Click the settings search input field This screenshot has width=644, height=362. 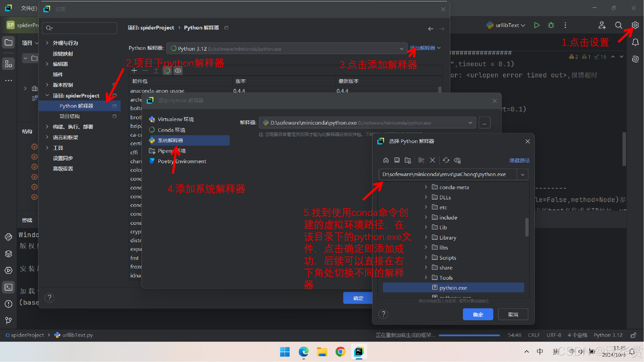point(79,28)
